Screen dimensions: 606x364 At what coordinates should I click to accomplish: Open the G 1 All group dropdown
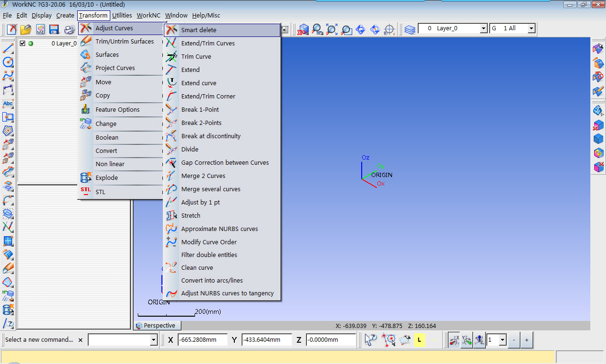click(x=531, y=29)
